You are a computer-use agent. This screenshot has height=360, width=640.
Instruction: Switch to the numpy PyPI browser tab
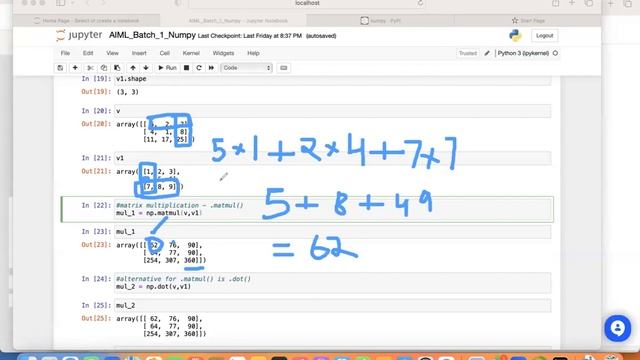point(380,20)
